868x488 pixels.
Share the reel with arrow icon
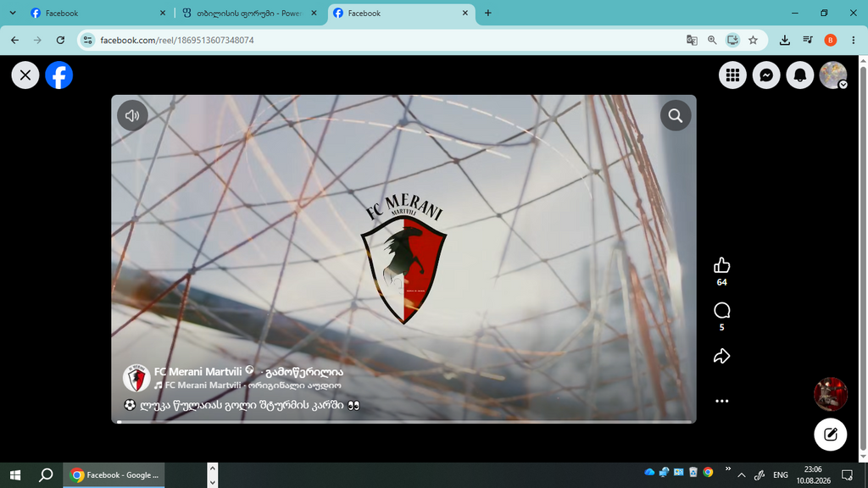722,356
